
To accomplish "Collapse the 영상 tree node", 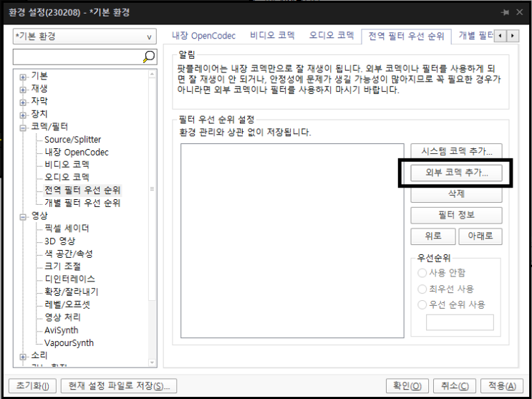I will click(23, 217).
